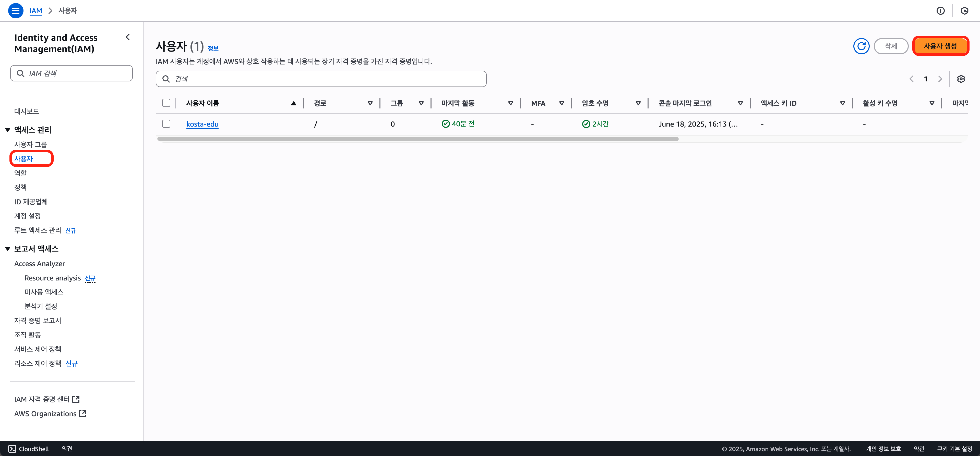Screen dimensions: 980x456
Task: Open the hamburger navigation menu icon
Action: (x=16, y=11)
